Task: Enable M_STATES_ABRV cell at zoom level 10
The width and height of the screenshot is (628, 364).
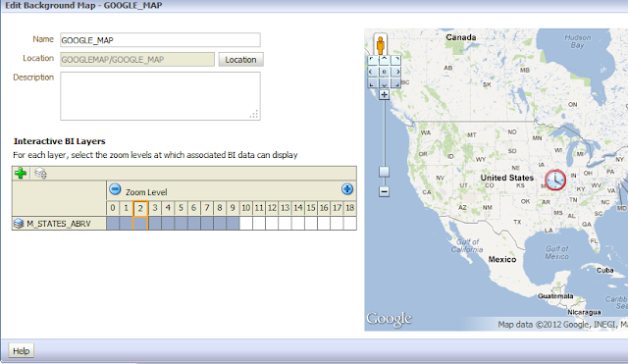Action: point(246,223)
